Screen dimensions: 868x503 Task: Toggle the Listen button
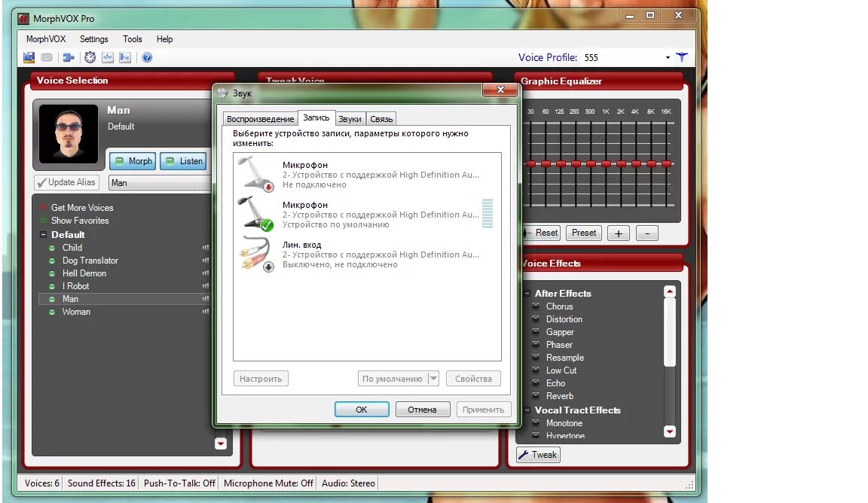(183, 161)
